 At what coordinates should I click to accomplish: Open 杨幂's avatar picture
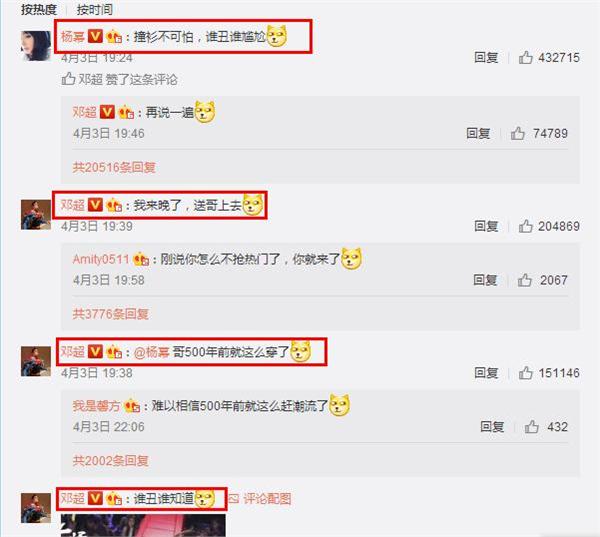click(36, 46)
